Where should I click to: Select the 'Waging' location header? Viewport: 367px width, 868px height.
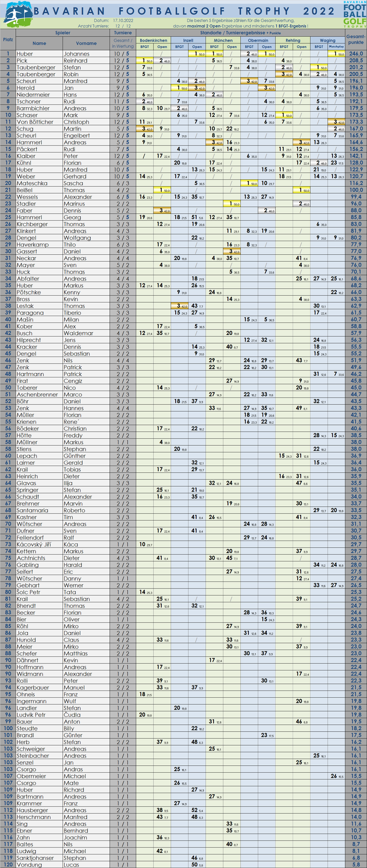[x=328, y=40]
